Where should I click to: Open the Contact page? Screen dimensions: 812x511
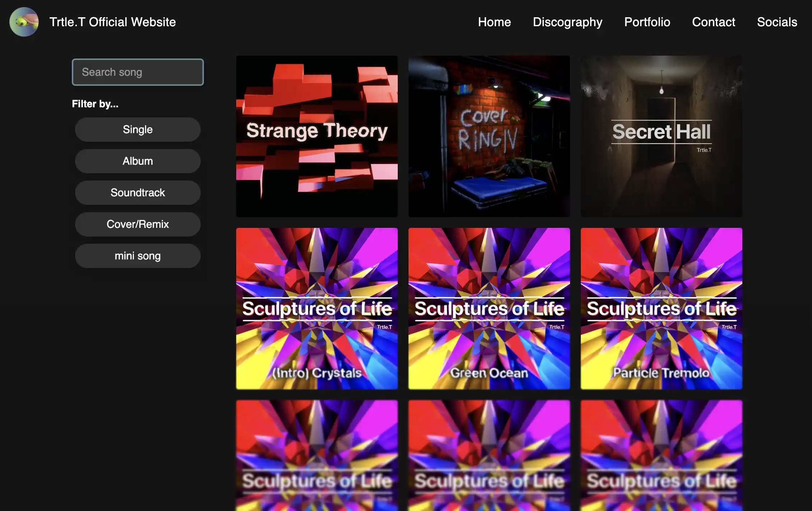pyautogui.click(x=714, y=22)
